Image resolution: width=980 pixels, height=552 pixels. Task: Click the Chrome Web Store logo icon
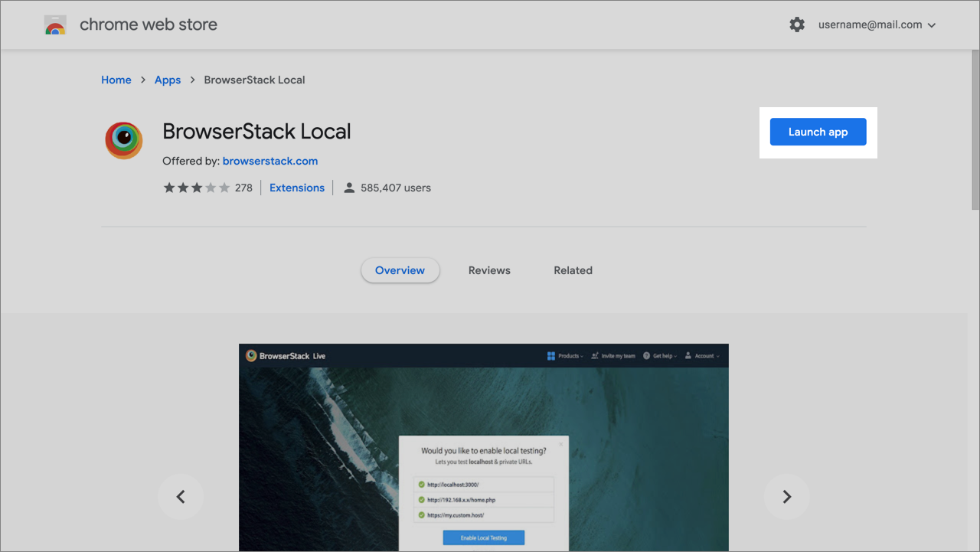point(55,25)
